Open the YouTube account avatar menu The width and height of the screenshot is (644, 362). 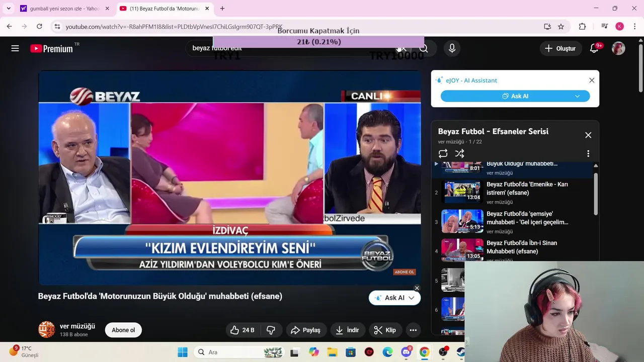coord(618,48)
